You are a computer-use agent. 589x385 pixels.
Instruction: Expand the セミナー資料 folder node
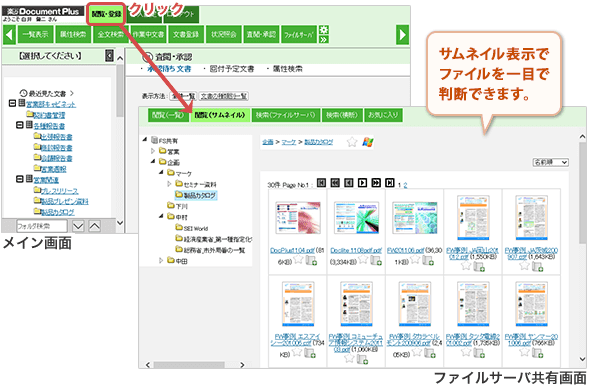(x=169, y=184)
